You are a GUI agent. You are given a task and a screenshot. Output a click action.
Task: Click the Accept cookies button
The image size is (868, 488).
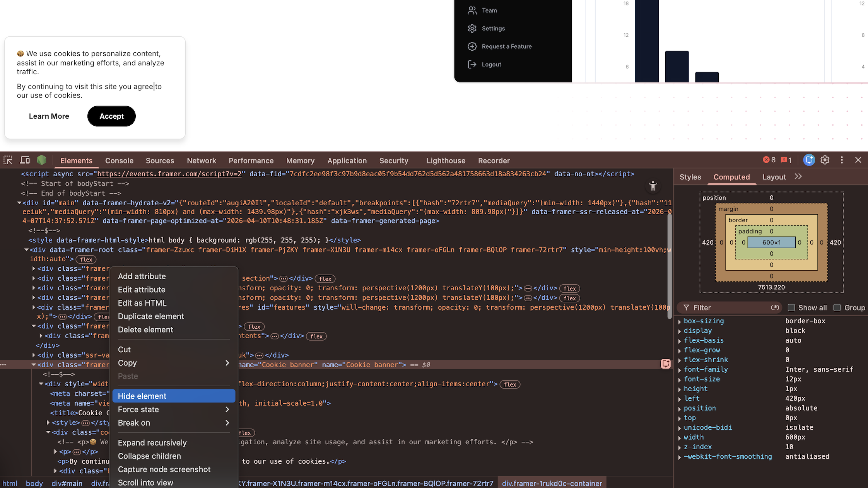[x=111, y=116]
